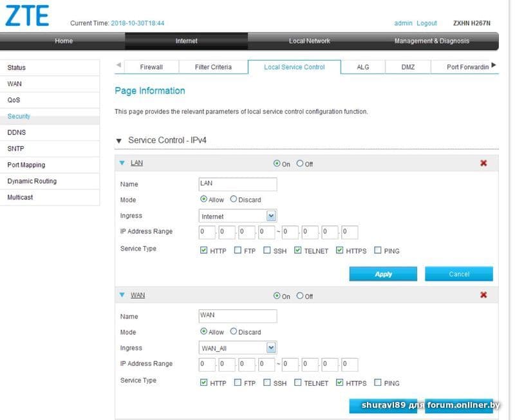Image resolution: width=515 pixels, height=420 pixels.
Task: Open the Home top menu
Action: click(63, 41)
